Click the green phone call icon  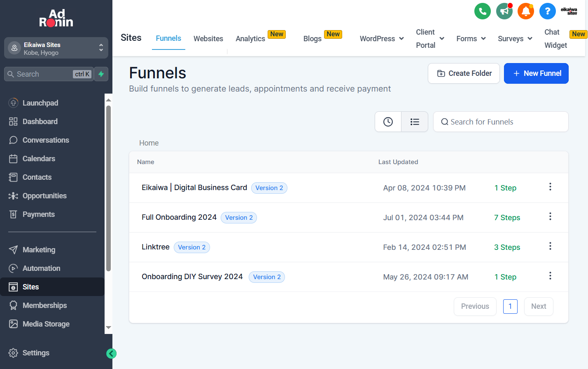click(x=483, y=11)
